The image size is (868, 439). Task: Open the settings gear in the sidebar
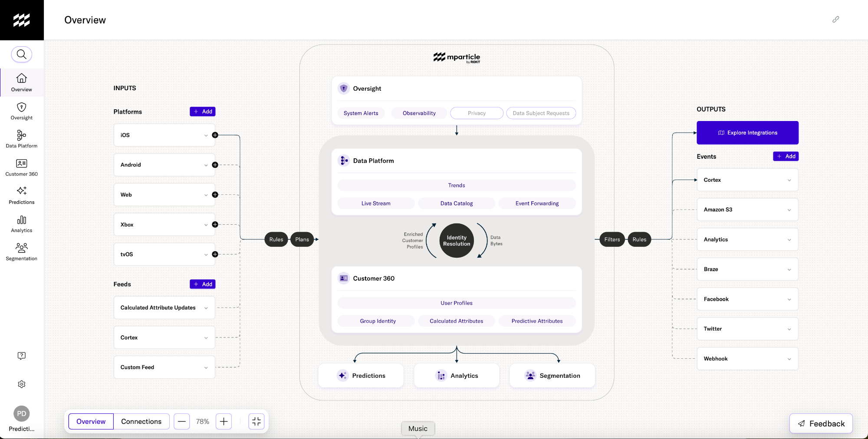(22, 384)
